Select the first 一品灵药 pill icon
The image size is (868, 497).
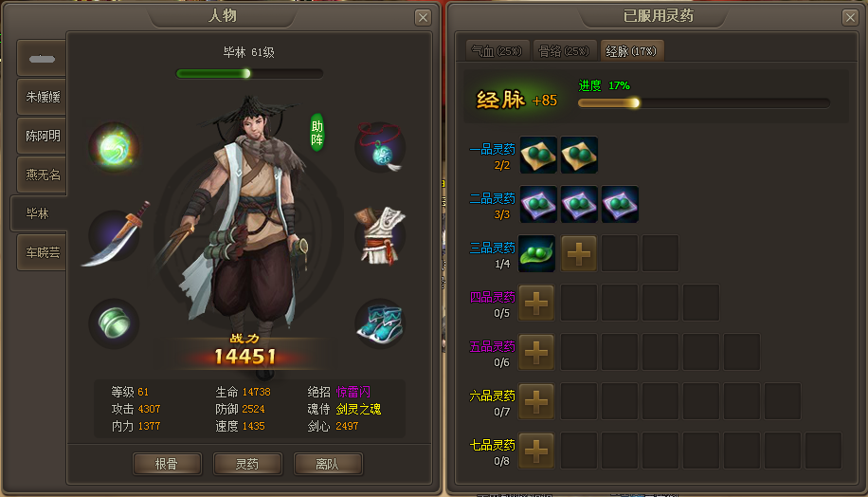coord(538,156)
